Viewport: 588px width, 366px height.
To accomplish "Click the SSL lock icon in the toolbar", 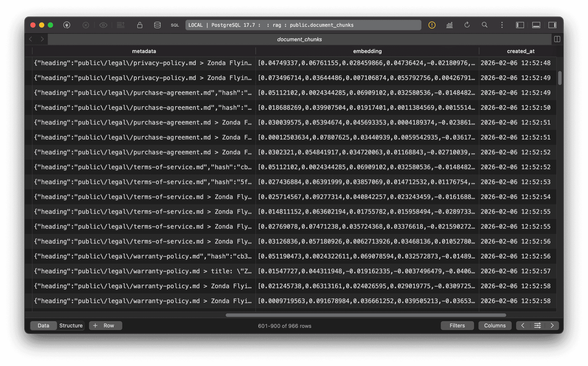I will click(140, 25).
